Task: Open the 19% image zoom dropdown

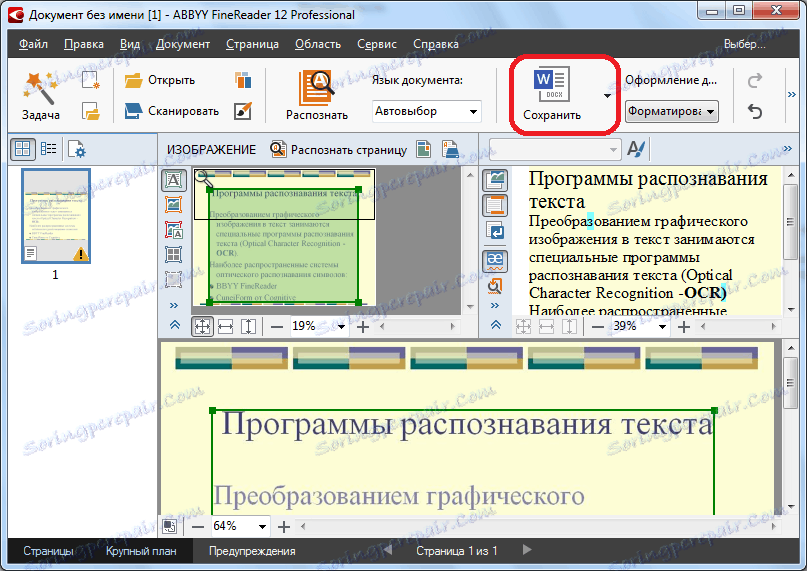Action: point(341,326)
